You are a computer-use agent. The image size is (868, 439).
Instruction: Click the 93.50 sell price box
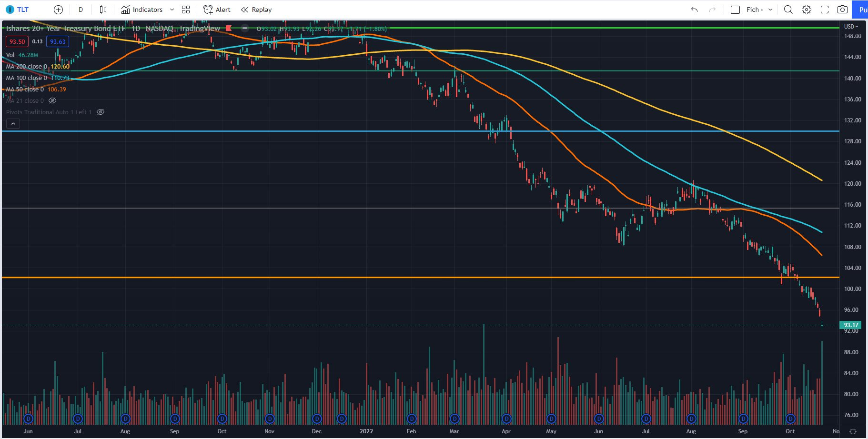17,41
